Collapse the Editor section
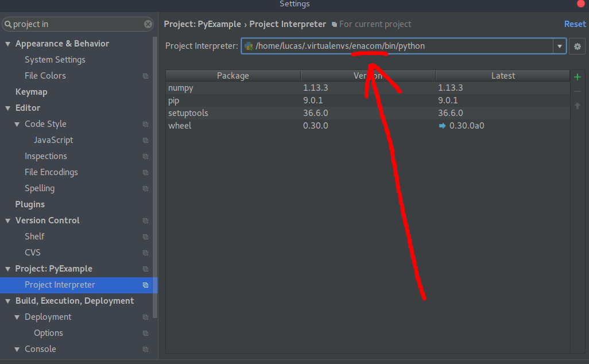The width and height of the screenshot is (589, 364). point(7,108)
